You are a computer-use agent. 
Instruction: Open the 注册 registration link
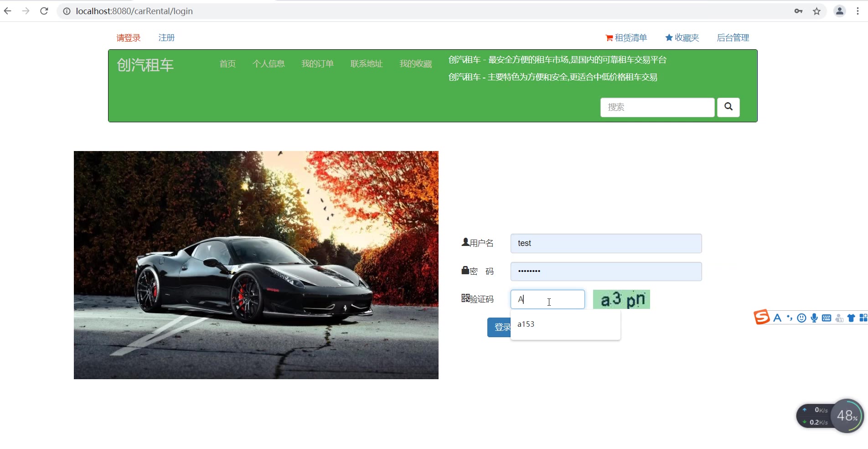click(166, 38)
